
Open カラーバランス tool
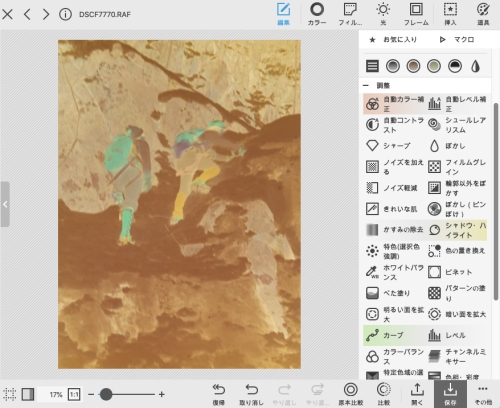pos(394,356)
